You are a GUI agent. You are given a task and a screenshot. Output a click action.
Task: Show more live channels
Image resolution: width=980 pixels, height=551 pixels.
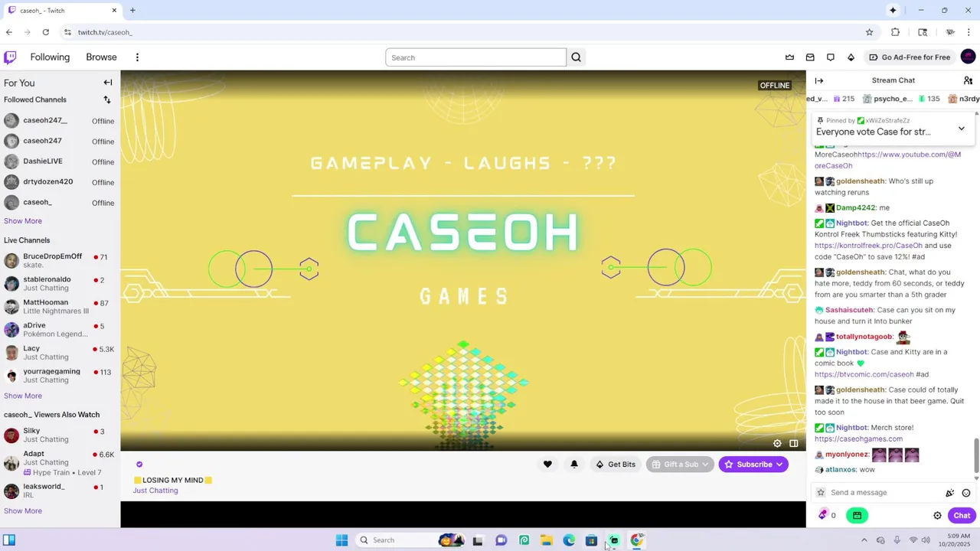23,396
